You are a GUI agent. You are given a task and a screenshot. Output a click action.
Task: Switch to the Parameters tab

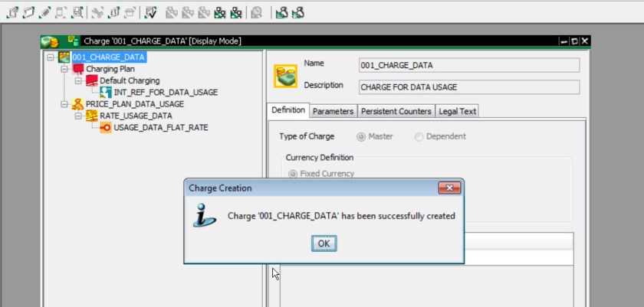333,111
